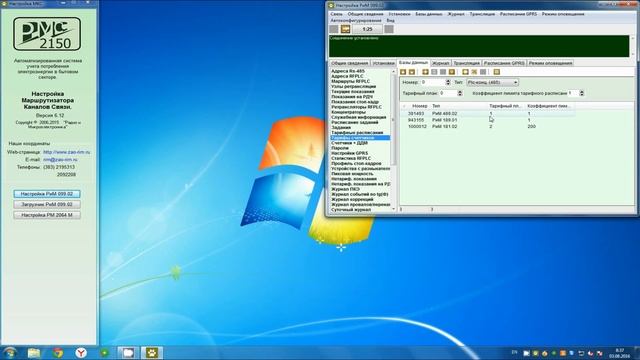Sort by the Тарифный пл... column header

click(x=506, y=106)
